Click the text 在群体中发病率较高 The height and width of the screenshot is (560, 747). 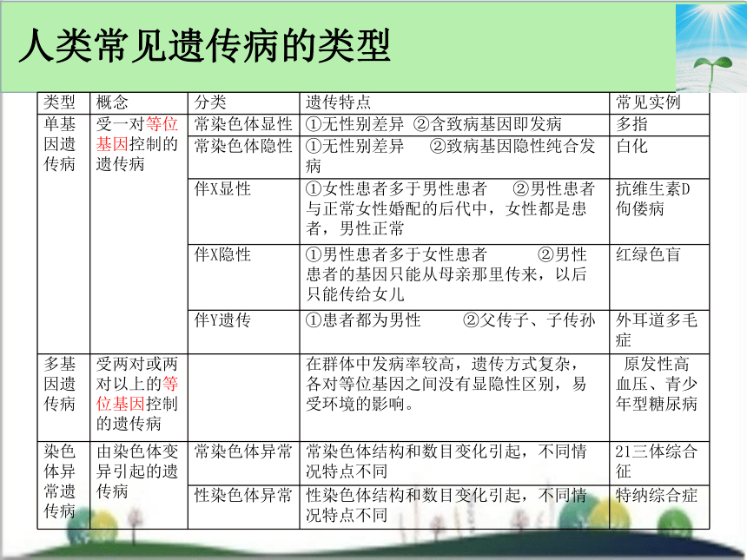click(x=380, y=364)
